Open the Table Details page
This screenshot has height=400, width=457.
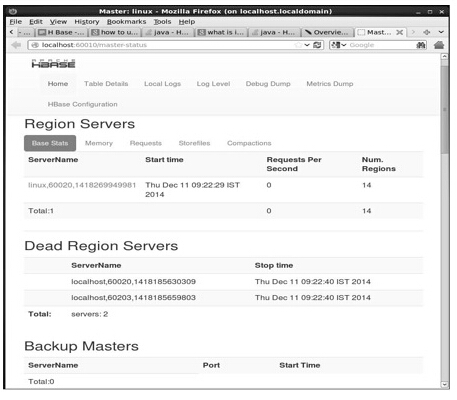pos(106,84)
